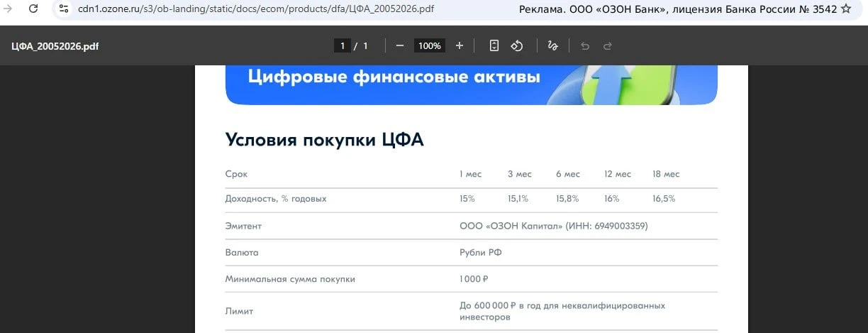
Task: Select Минимальная сумма покупки label
Action: click(290, 280)
